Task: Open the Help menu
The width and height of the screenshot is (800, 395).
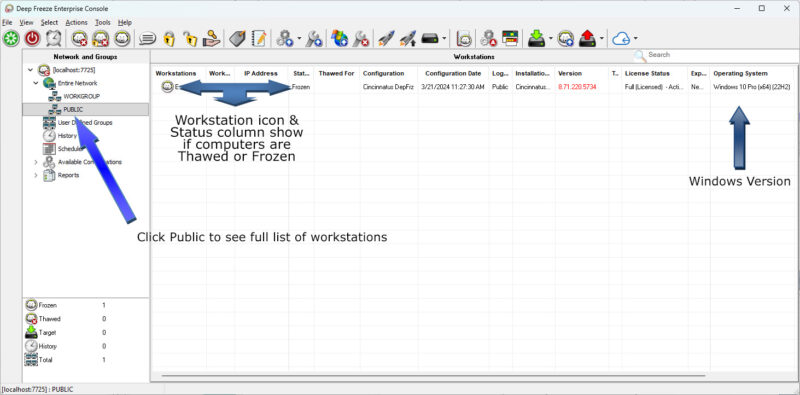Action: (125, 22)
